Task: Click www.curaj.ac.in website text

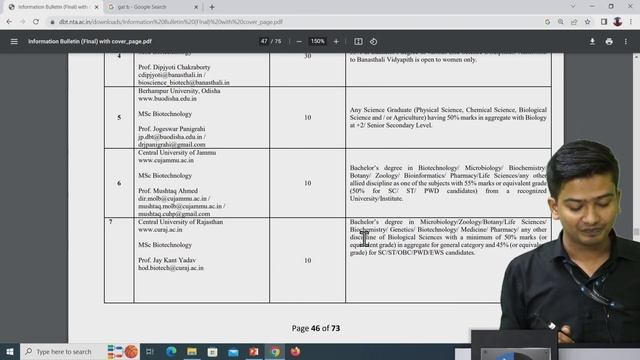Action: pyautogui.click(x=160, y=230)
